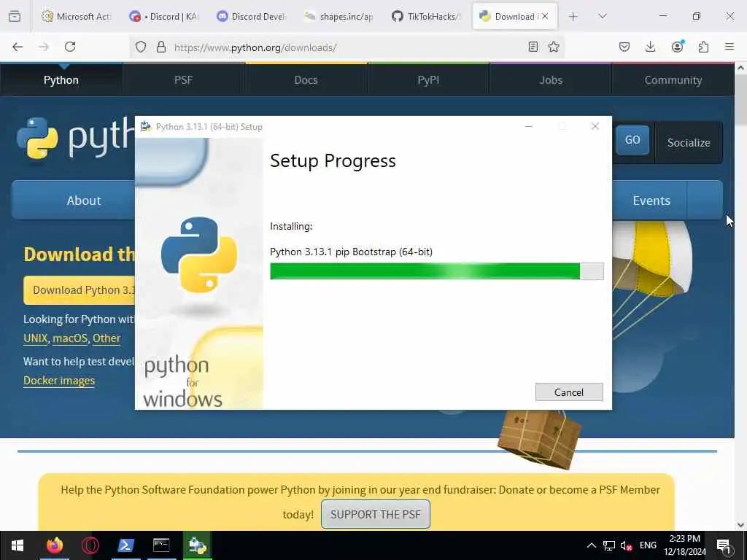Open the Events menu
Image resolution: width=747 pixels, height=560 pixels.
click(x=651, y=201)
